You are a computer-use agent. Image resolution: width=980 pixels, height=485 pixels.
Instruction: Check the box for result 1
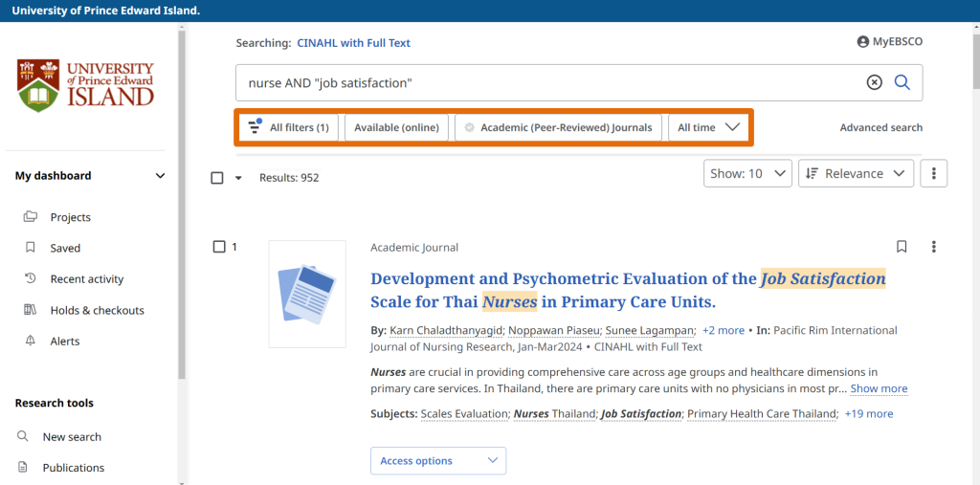[x=219, y=247]
